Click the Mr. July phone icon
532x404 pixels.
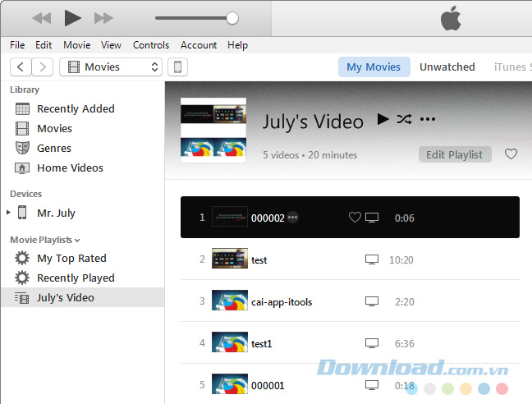tap(22, 213)
